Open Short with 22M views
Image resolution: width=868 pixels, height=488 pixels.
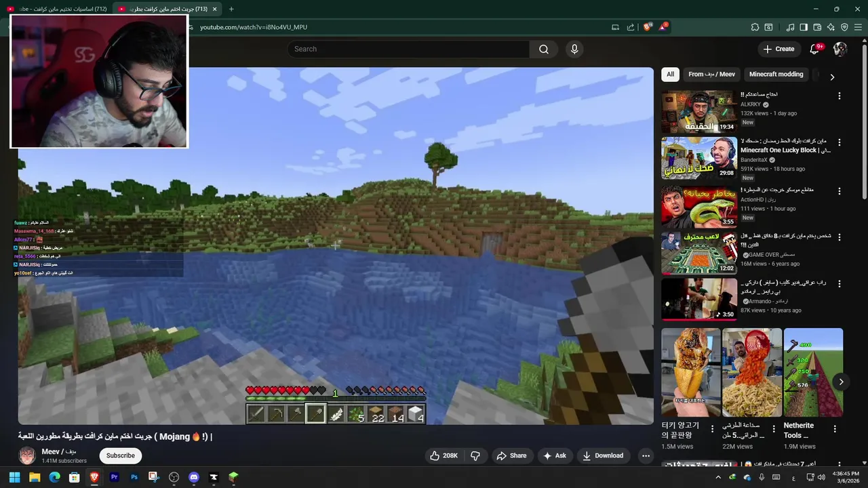(x=752, y=372)
